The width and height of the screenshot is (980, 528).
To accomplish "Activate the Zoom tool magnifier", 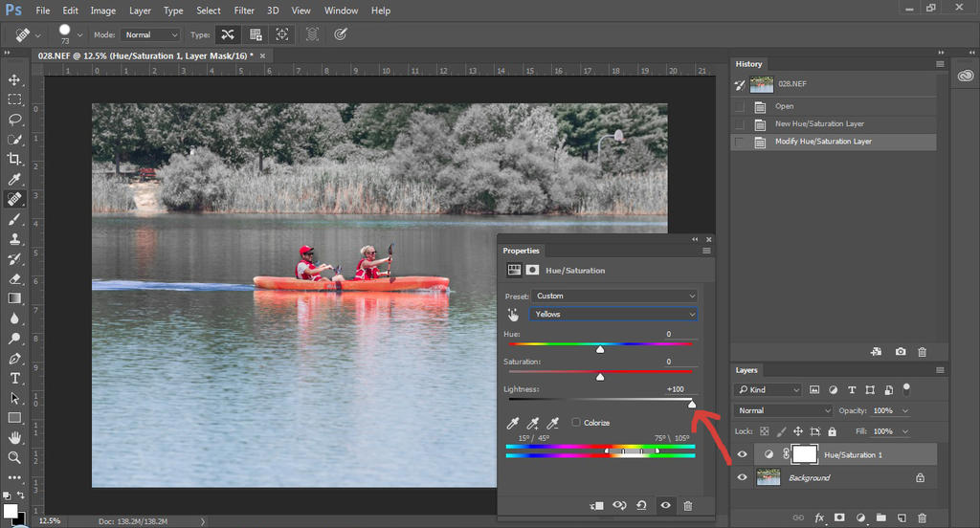I will [x=14, y=458].
